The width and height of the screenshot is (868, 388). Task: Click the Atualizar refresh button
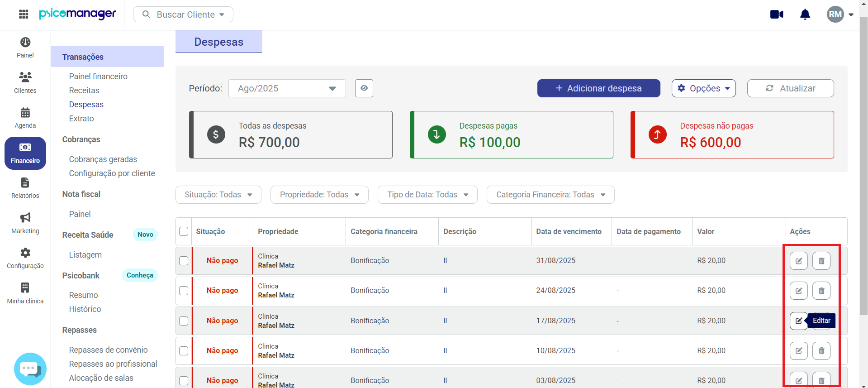(791, 88)
